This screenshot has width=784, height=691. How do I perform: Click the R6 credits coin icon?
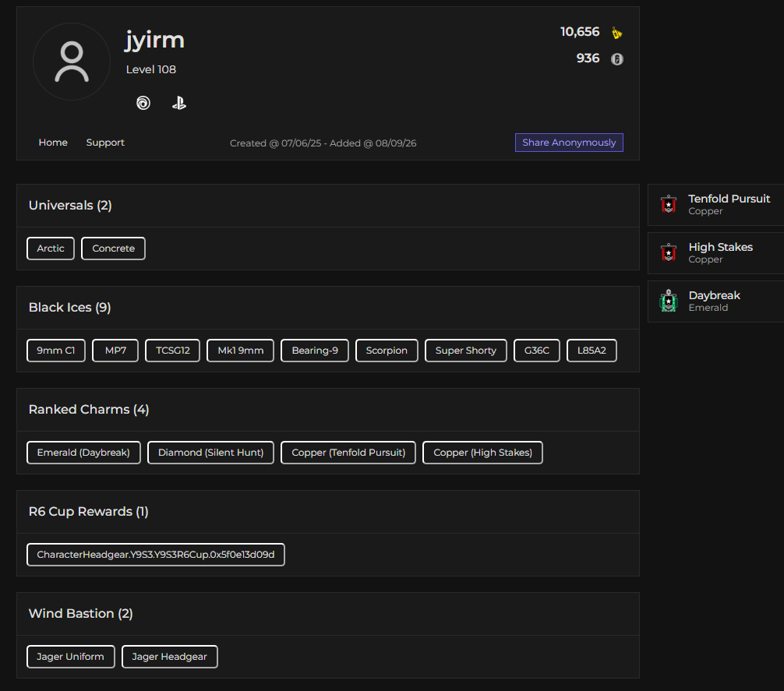coord(617,59)
